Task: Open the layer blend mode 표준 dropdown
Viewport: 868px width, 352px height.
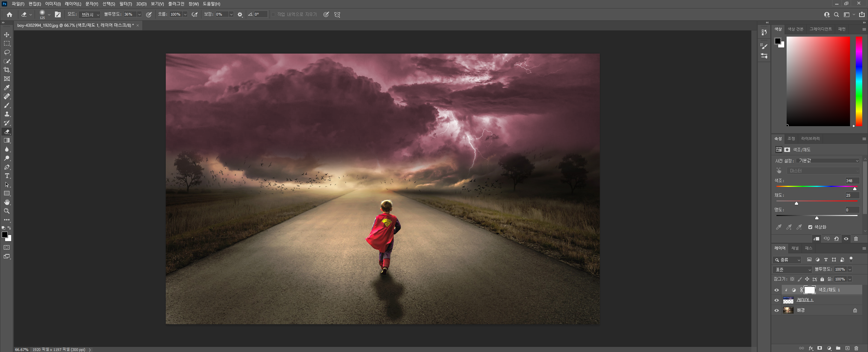Action: pos(792,270)
